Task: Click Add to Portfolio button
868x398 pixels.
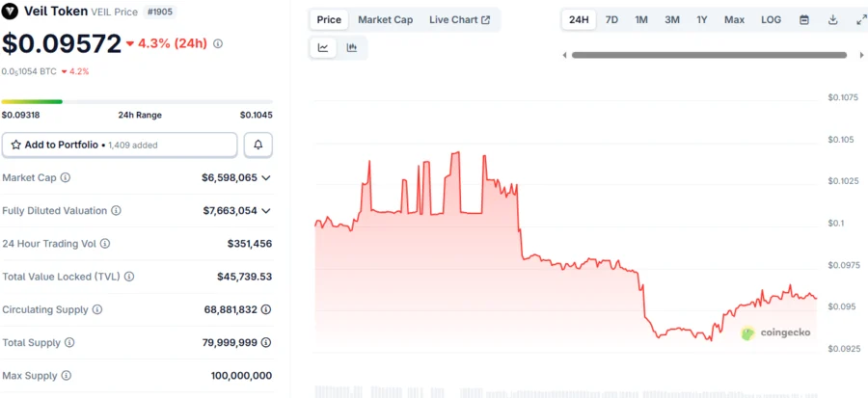Action: click(x=120, y=145)
